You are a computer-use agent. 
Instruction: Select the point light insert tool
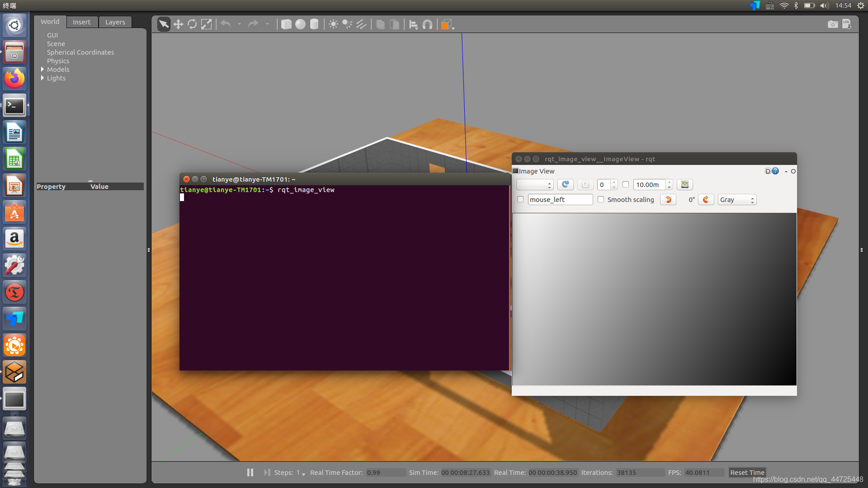pos(334,24)
